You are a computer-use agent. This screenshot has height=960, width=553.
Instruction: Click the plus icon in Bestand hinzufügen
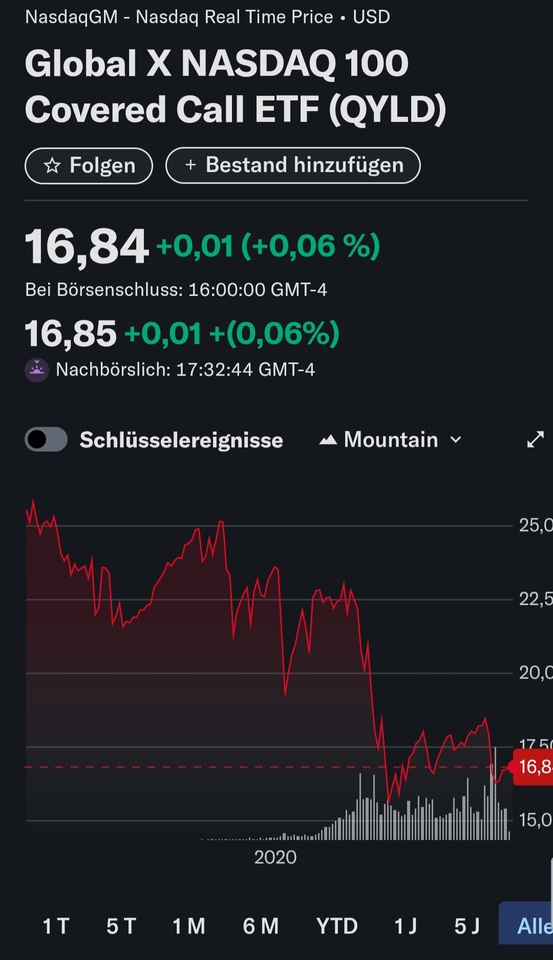pos(190,165)
